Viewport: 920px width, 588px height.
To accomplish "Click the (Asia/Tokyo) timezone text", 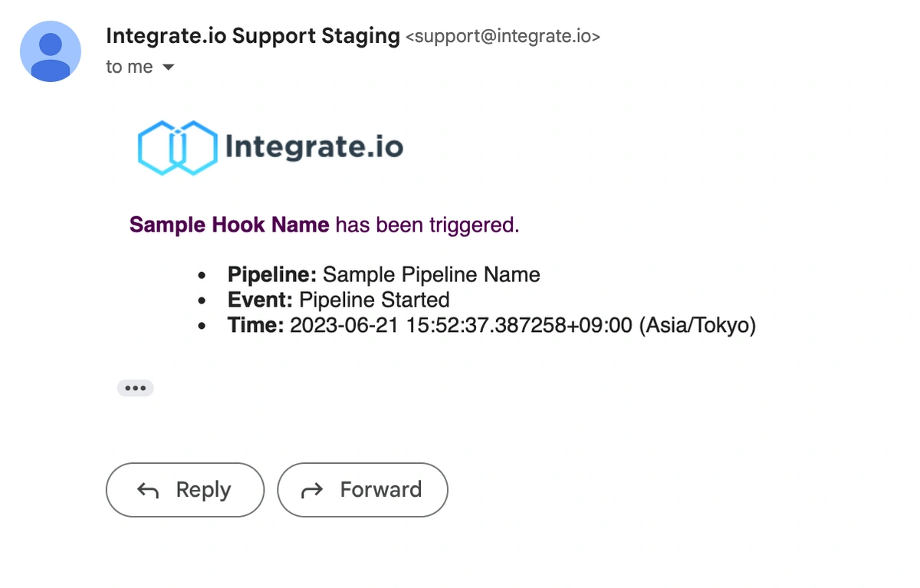I will coord(698,325).
